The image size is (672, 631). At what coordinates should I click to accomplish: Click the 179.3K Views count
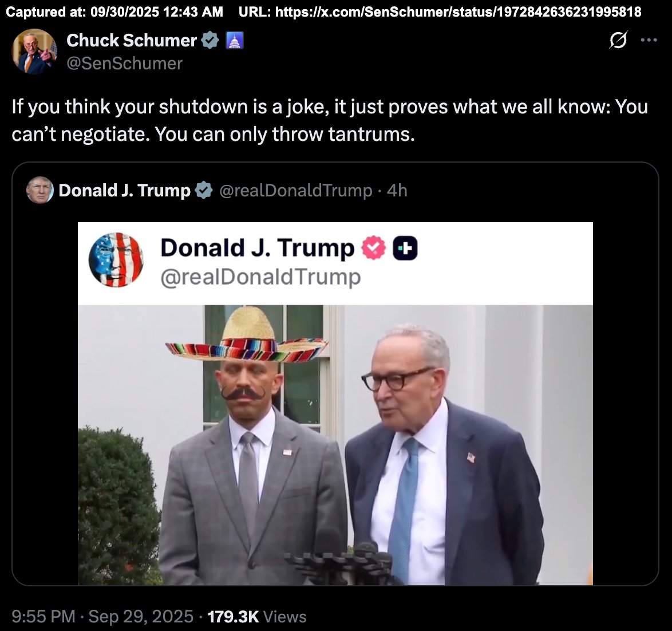(x=257, y=617)
